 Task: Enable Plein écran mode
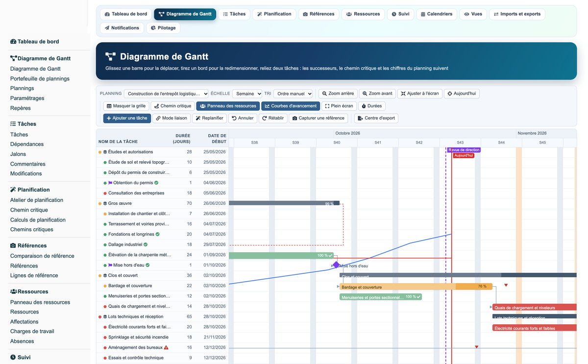tap(339, 106)
